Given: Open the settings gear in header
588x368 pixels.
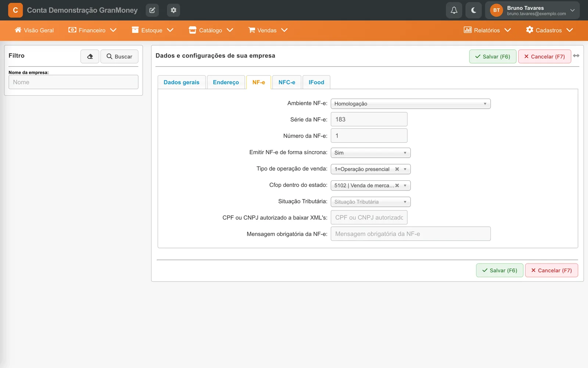Looking at the screenshot, I should [x=173, y=10].
